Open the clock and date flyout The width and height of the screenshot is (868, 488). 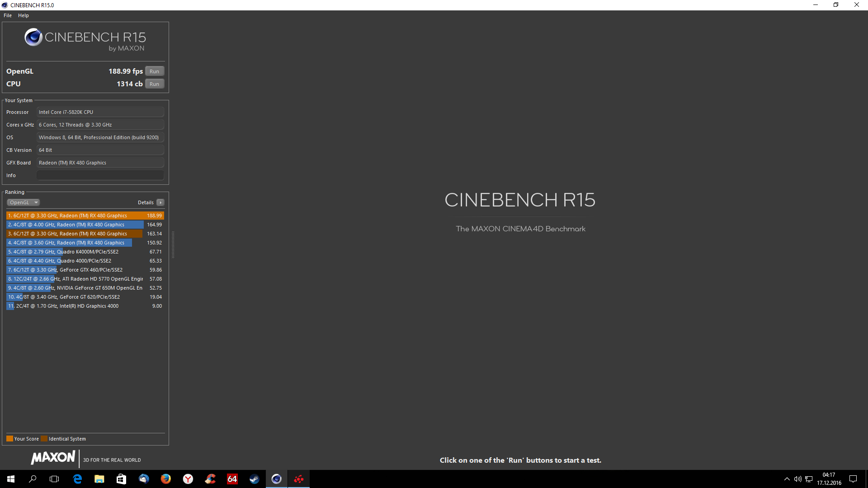(829, 479)
